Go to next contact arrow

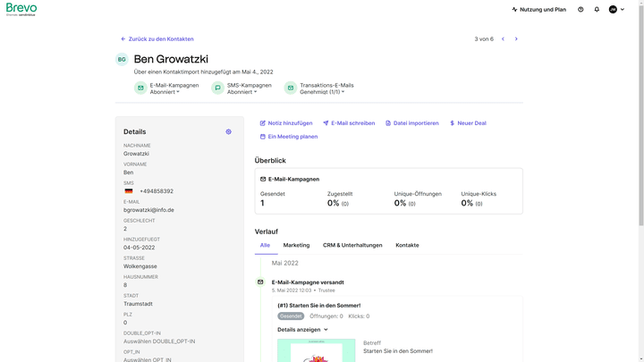click(516, 39)
